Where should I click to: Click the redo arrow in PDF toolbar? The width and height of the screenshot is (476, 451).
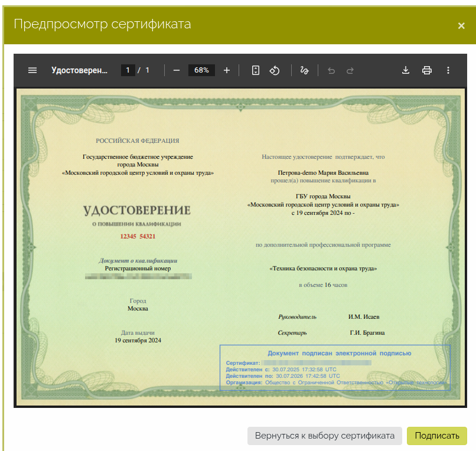click(350, 70)
